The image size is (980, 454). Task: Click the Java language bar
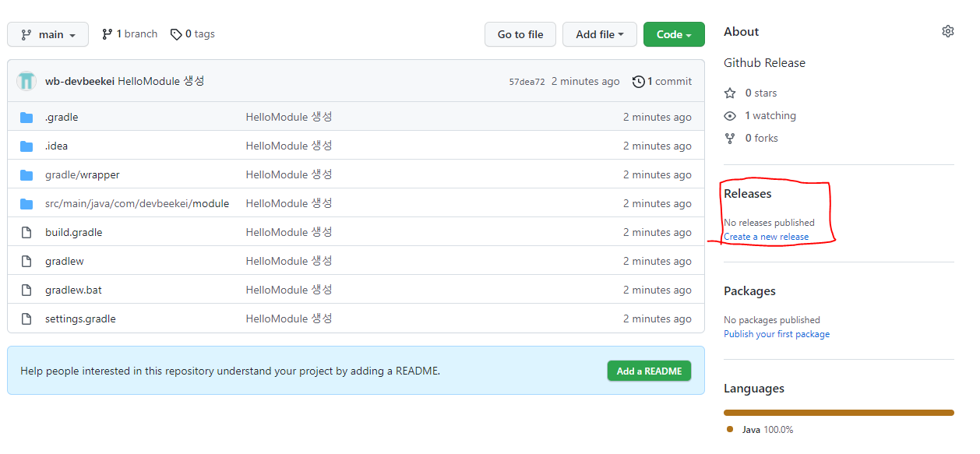[839, 413]
